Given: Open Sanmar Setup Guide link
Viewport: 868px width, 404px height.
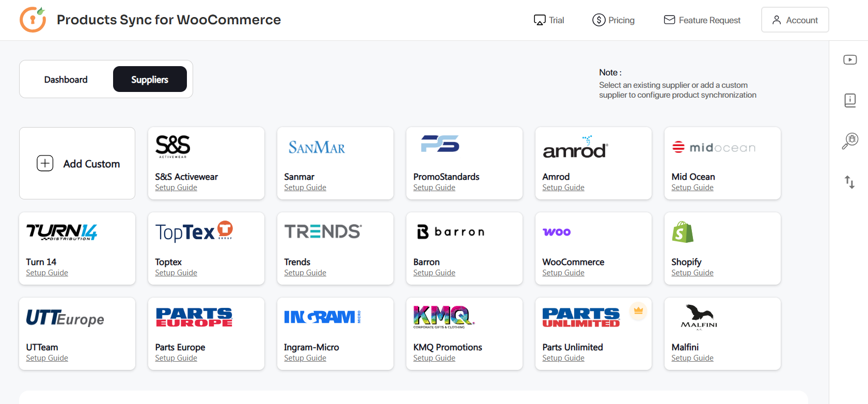Looking at the screenshot, I should pos(305,188).
